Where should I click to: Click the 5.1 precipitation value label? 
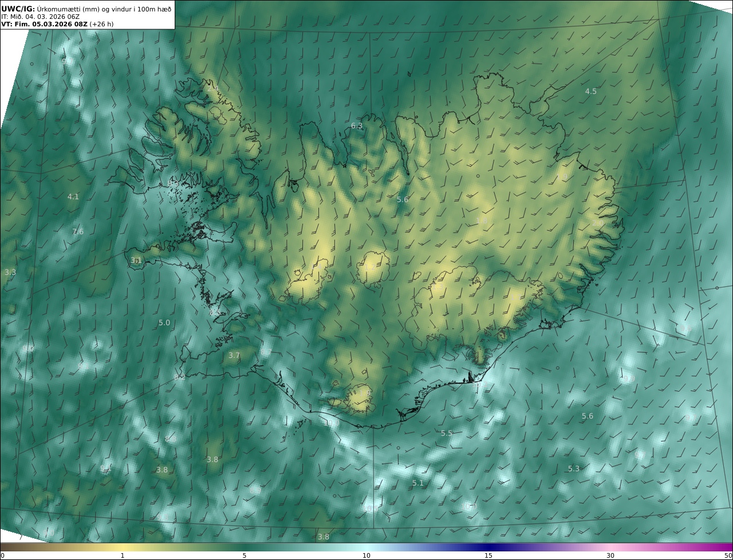[x=418, y=483]
